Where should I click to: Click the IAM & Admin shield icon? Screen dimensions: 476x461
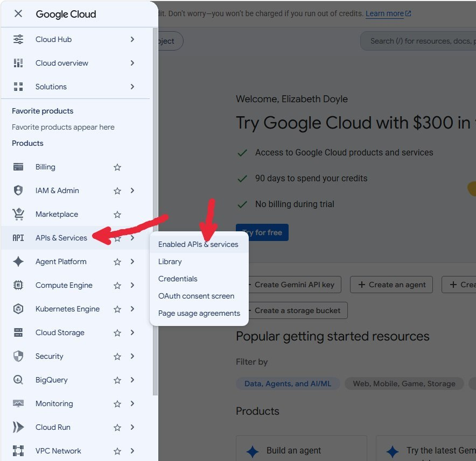click(18, 190)
